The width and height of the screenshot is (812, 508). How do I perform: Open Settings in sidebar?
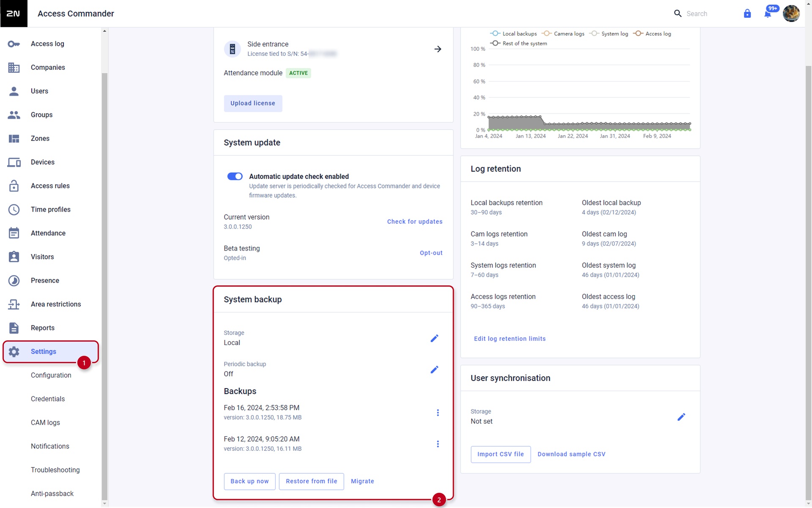[x=51, y=352]
